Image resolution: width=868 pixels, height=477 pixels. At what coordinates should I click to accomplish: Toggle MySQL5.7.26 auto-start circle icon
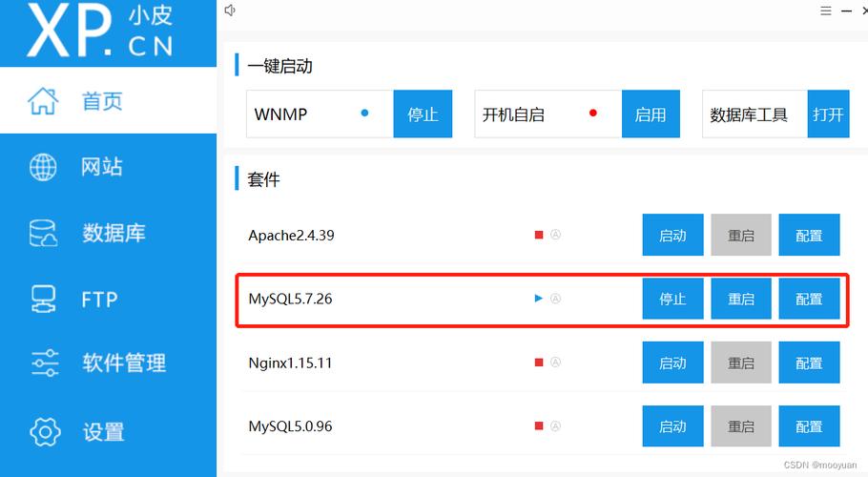point(555,299)
